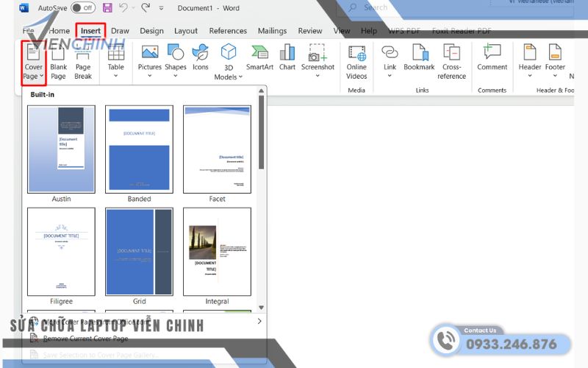Switch to the Insert tab
Image resolution: width=588 pixels, height=368 pixels.
90,31
